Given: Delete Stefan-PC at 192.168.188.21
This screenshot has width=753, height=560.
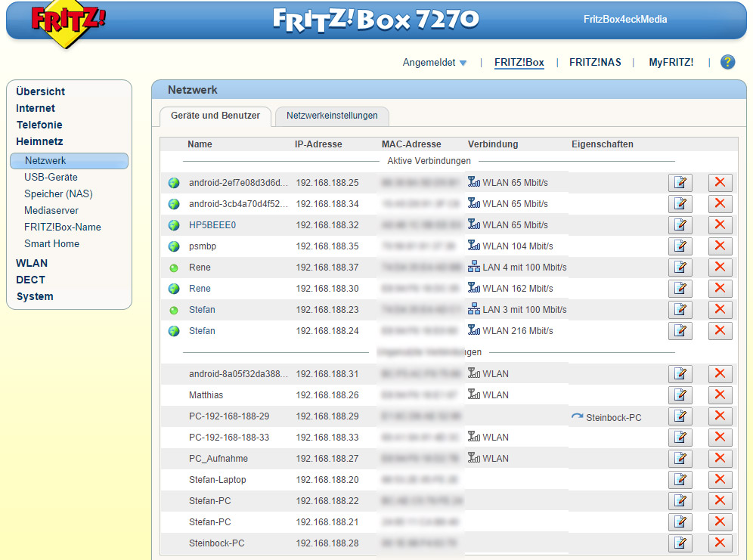Looking at the screenshot, I should point(720,521).
